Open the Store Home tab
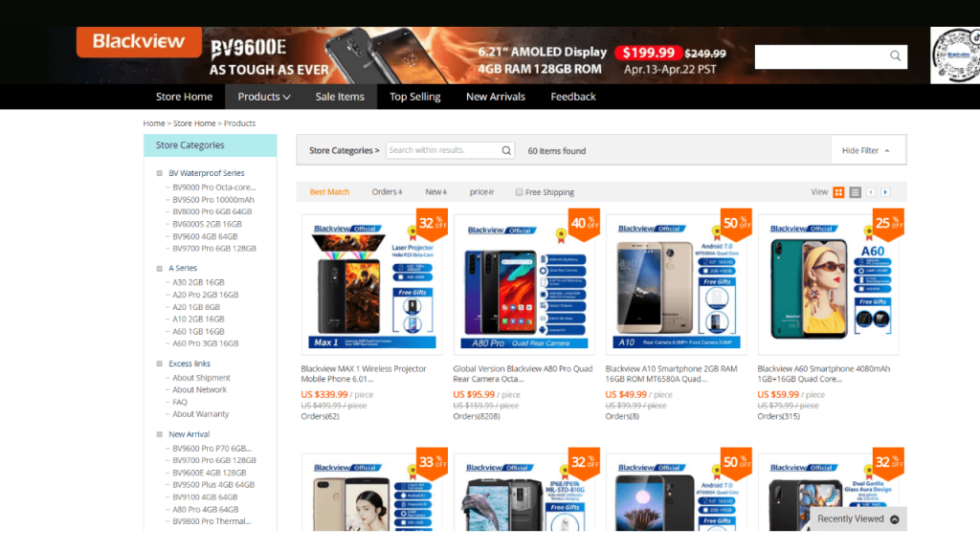 click(184, 97)
